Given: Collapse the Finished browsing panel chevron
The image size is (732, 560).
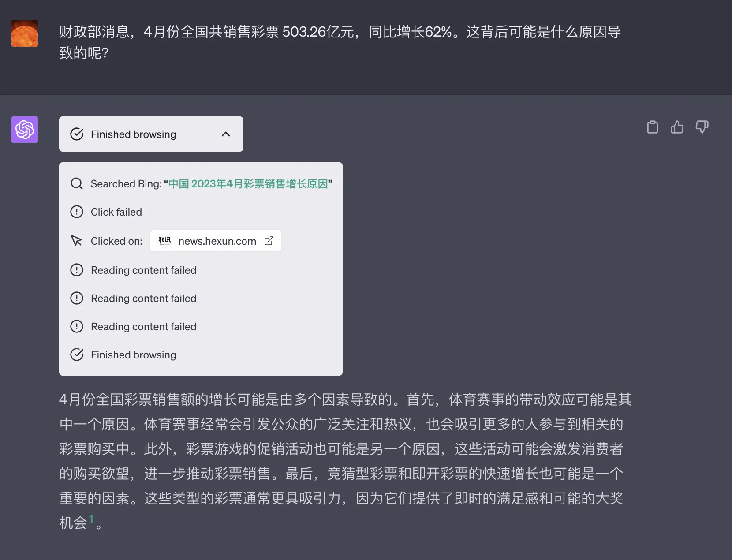Looking at the screenshot, I should (x=226, y=134).
